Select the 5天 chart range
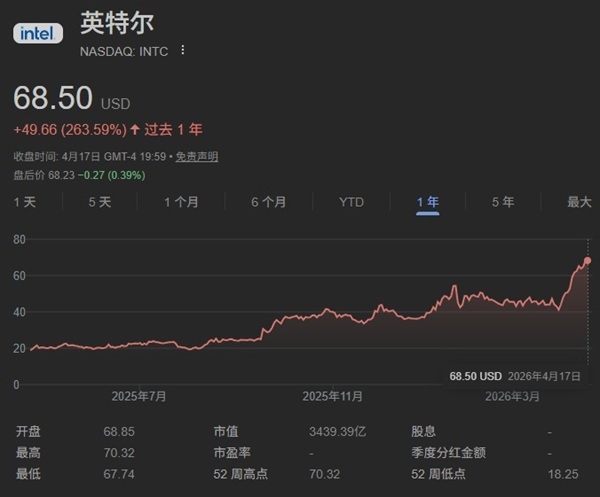This screenshot has height=497, width=600. 100,202
